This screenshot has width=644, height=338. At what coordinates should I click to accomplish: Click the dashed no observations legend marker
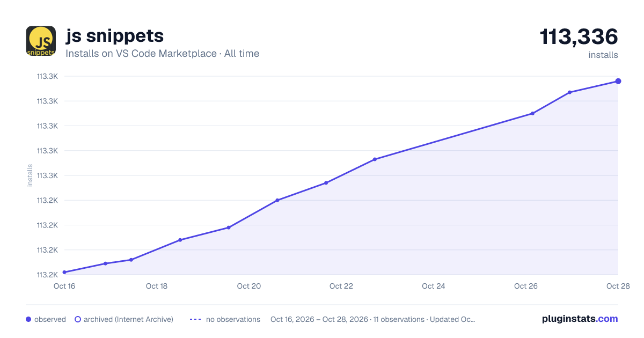(195, 319)
